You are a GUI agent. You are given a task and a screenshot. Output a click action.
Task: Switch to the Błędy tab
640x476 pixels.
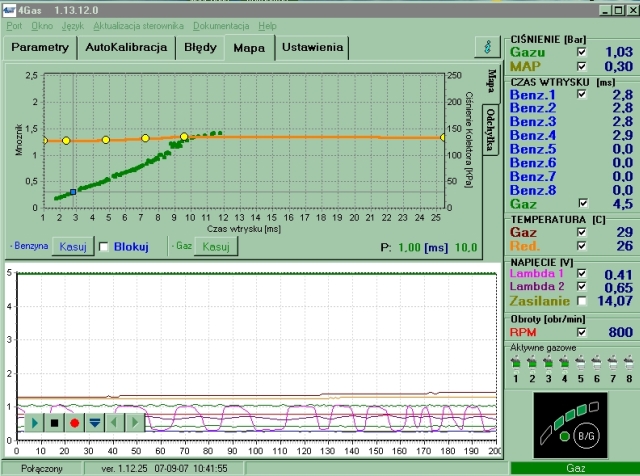pos(200,48)
